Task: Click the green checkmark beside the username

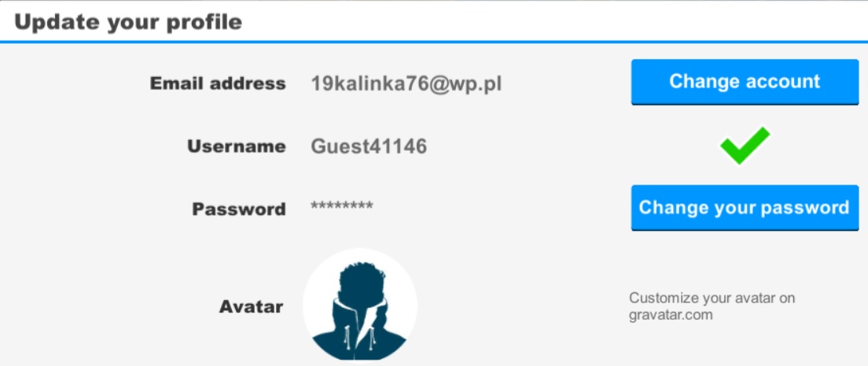Action: [745, 145]
